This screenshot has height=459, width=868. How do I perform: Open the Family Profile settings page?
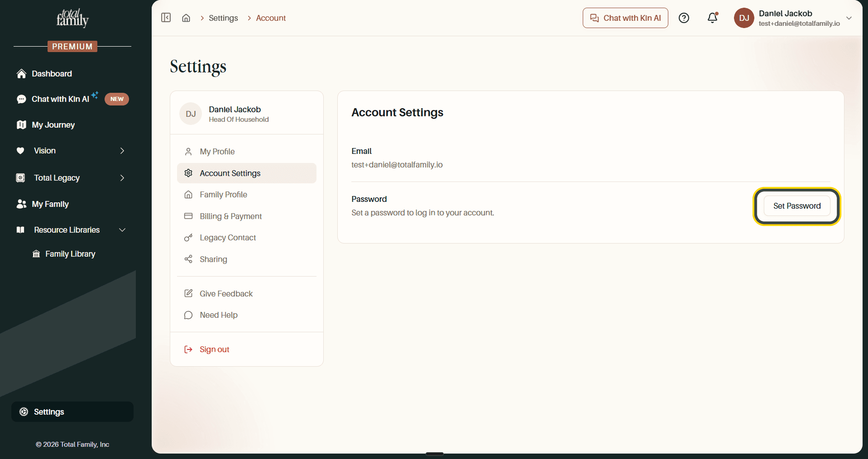pyautogui.click(x=247, y=195)
